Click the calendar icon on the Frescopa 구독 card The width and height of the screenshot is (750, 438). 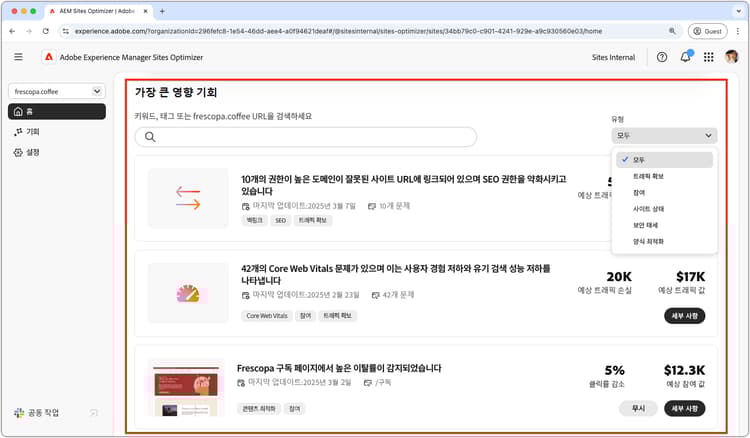[241, 383]
